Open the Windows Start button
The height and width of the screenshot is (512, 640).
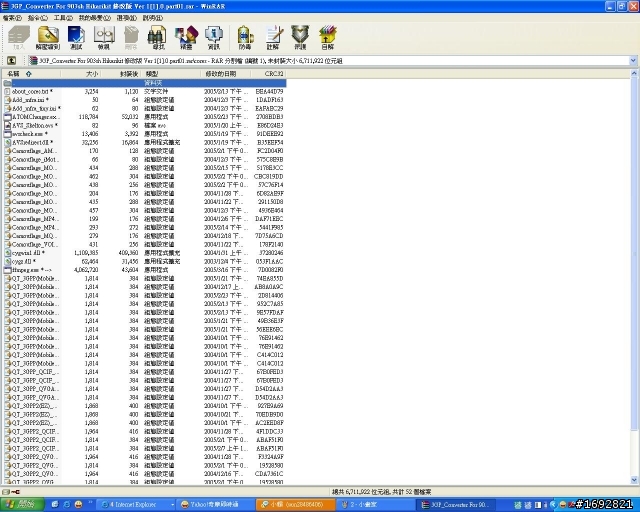pos(22,505)
